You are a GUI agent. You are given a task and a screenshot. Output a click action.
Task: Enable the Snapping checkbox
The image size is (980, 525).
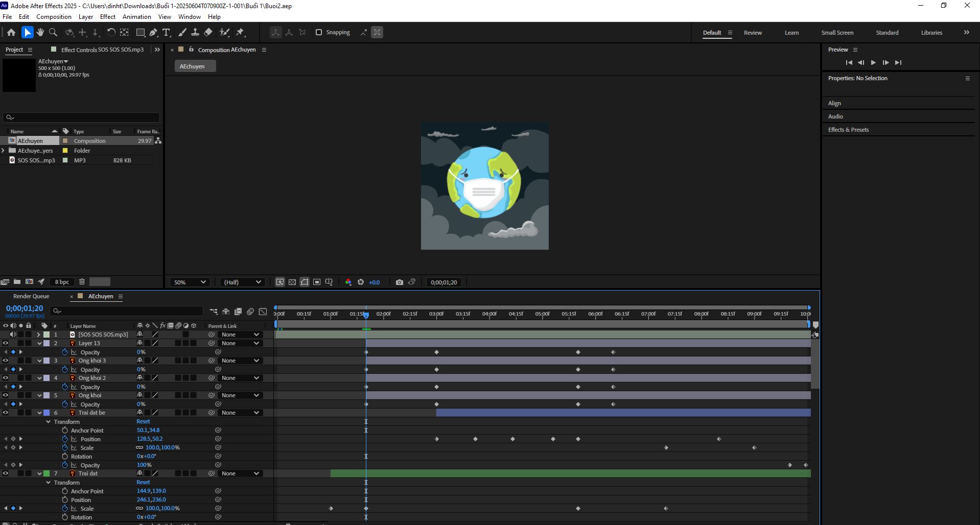click(x=319, y=32)
